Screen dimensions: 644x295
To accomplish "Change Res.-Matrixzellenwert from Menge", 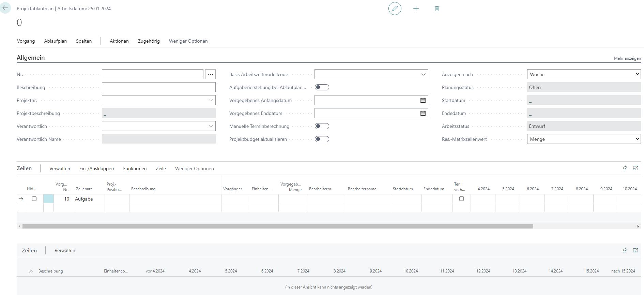I will [584, 139].
